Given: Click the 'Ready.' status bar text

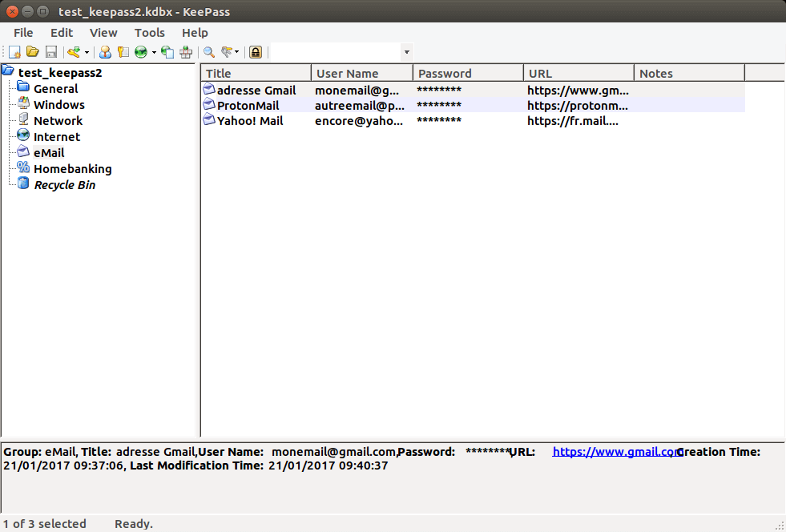Looking at the screenshot, I should pyautogui.click(x=134, y=524).
